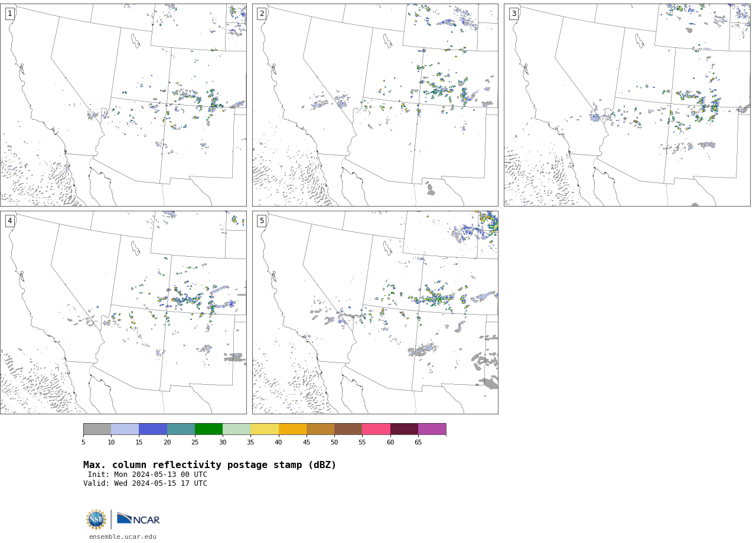Viewport: 756px width, 543px height.
Task: Open ensemble member 4 reflectivity map
Action: 123,312
